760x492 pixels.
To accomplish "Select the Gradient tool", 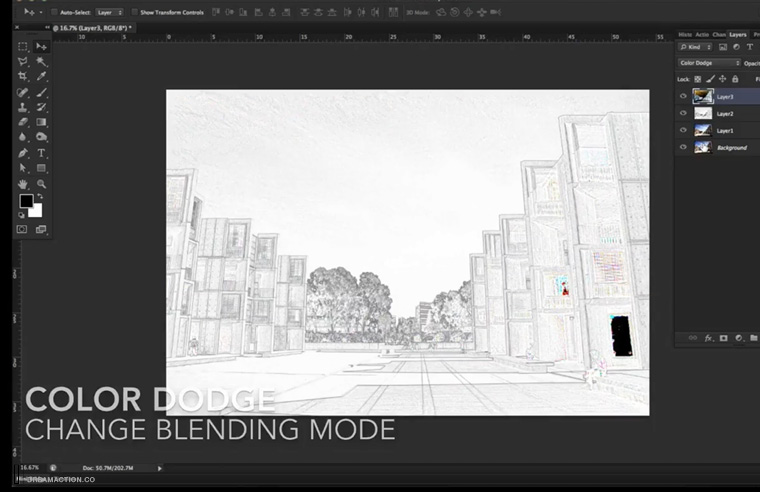I will [x=41, y=122].
